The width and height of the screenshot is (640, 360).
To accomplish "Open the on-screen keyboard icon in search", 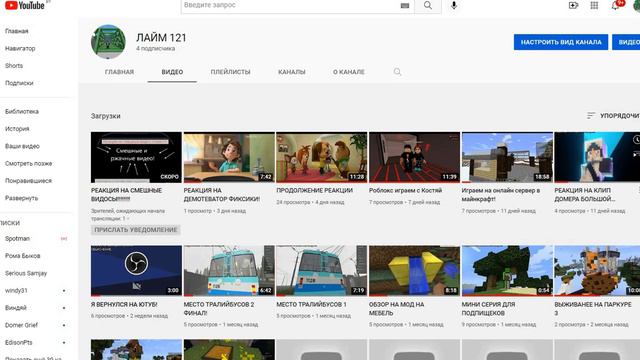I will [404, 6].
